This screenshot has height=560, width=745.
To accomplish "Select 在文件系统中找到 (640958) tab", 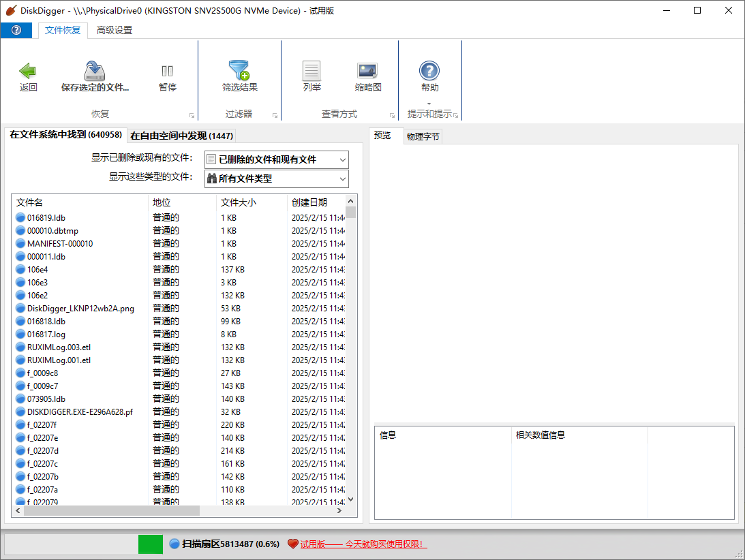I will (x=66, y=134).
